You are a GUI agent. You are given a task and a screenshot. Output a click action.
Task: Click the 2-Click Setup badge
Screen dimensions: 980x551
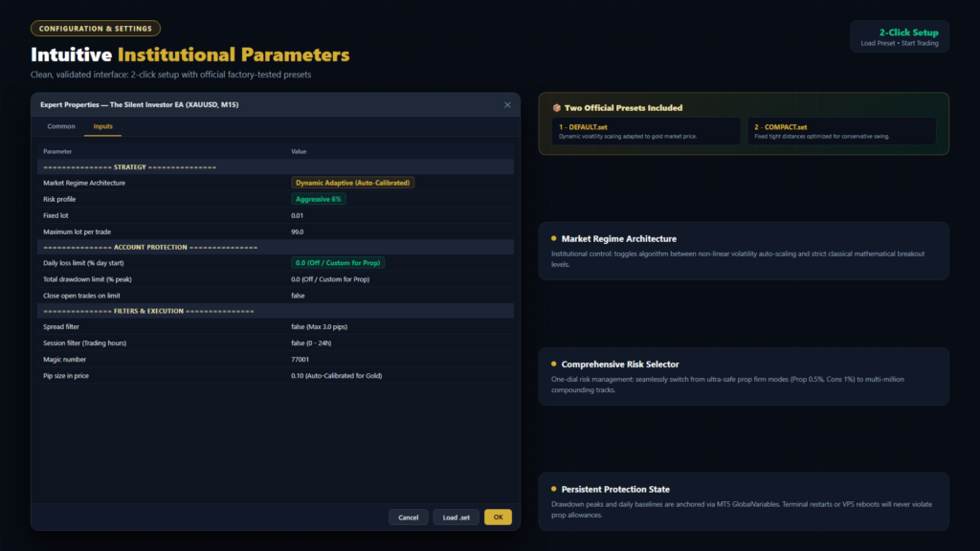point(900,37)
